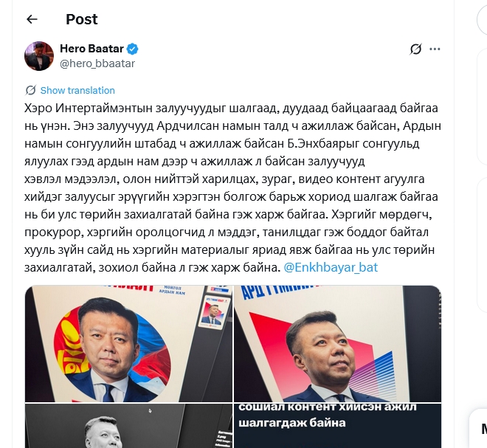Open the bottom-right dark text image

(337, 426)
